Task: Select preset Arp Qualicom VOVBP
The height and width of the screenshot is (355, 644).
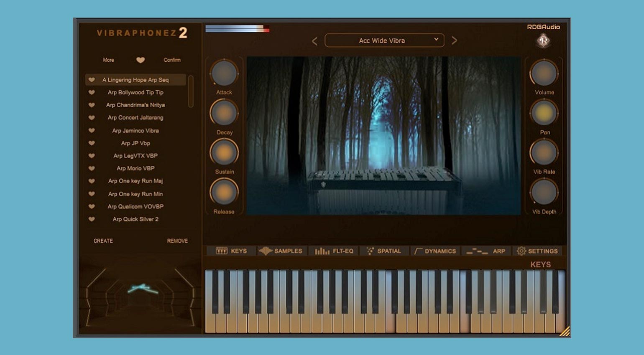Action: (135, 206)
